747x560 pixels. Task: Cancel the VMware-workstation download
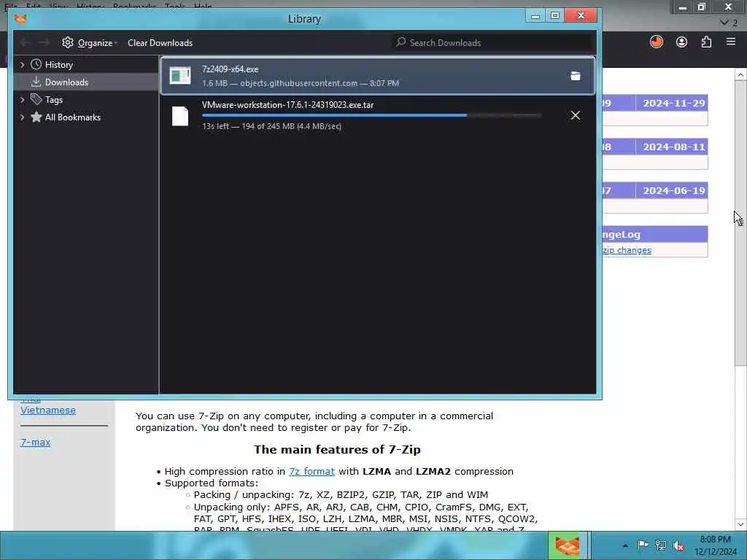click(x=576, y=115)
